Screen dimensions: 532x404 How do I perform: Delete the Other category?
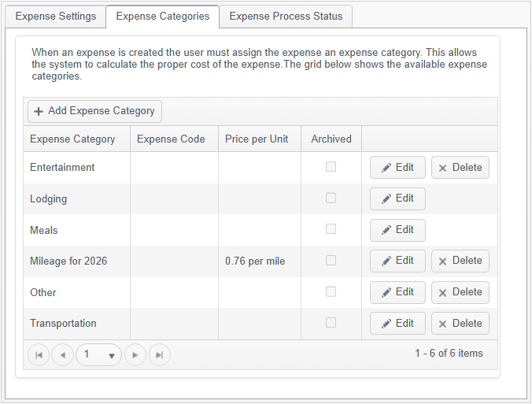point(460,292)
